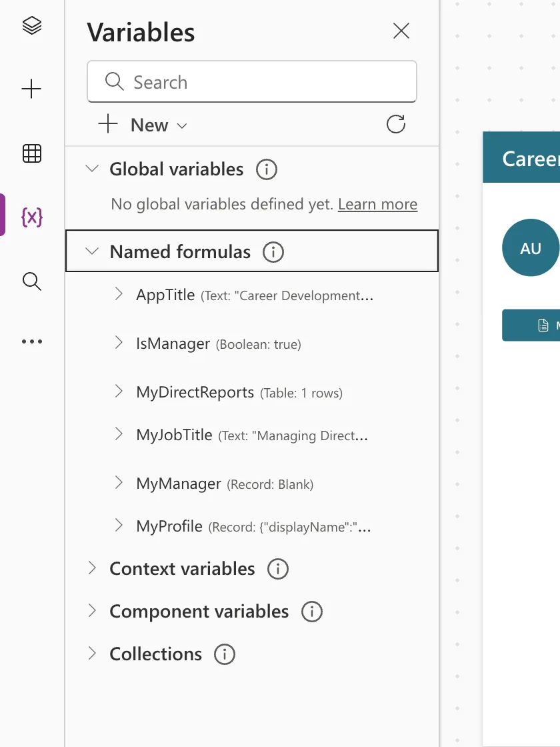Open the Learn more link
560x747 pixels.
[x=377, y=204]
